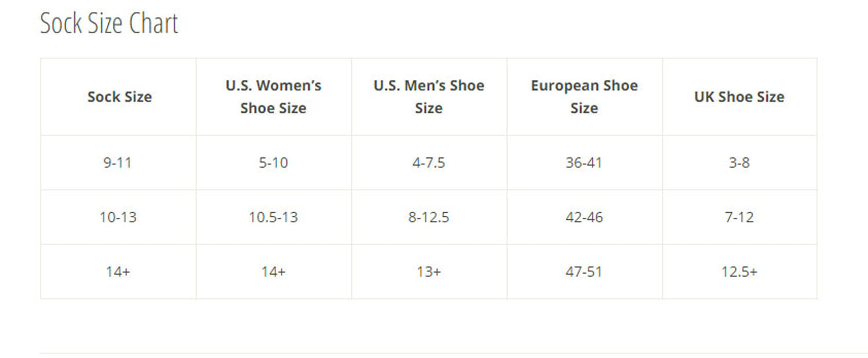Select the Sock Size column header
868x358 pixels.
point(119,97)
